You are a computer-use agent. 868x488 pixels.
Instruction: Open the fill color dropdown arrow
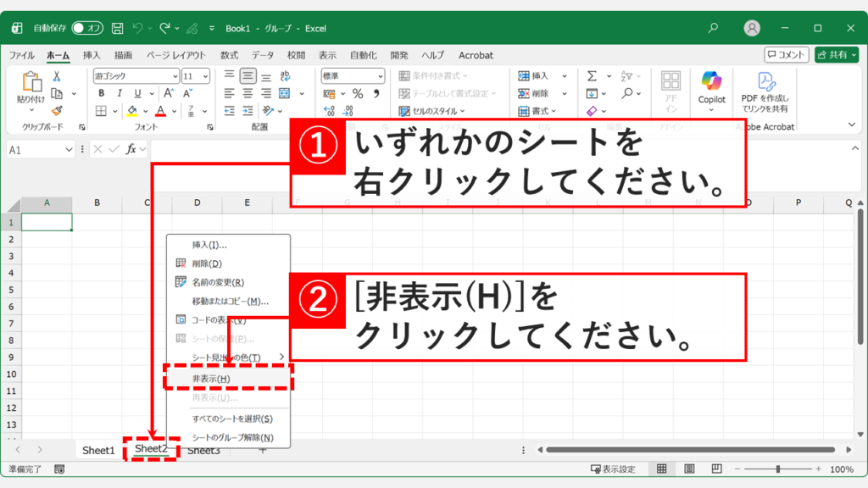point(146,111)
